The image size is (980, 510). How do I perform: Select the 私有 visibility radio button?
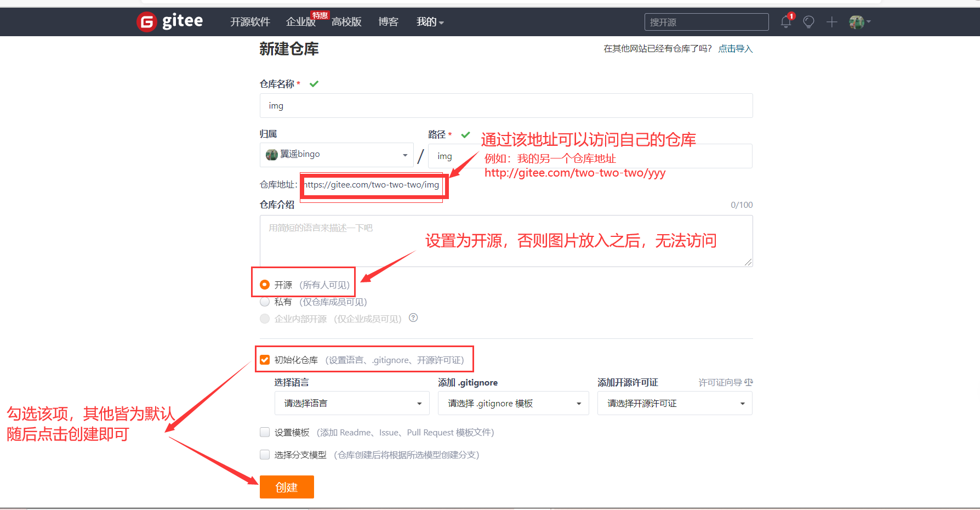[265, 301]
